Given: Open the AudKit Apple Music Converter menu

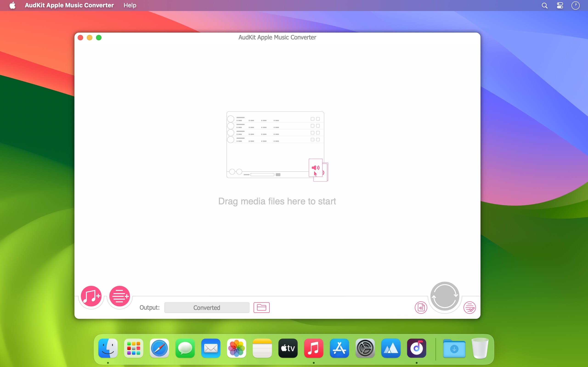Looking at the screenshot, I should tap(69, 5).
